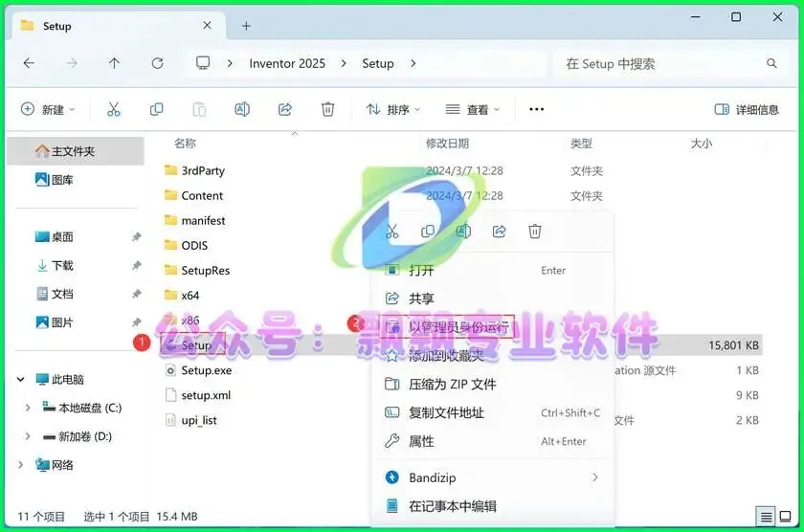Click Share icon in the context menu
Screen dimensions: 804x532
click(x=499, y=232)
